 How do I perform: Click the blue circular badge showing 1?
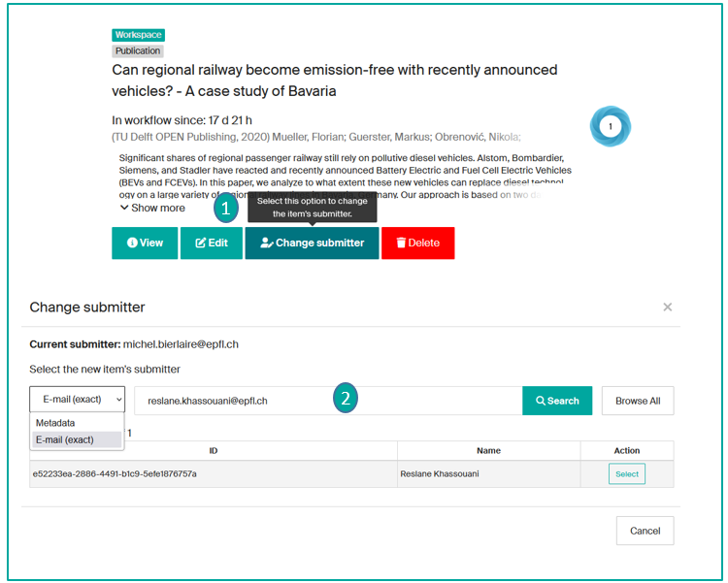coord(611,126)
